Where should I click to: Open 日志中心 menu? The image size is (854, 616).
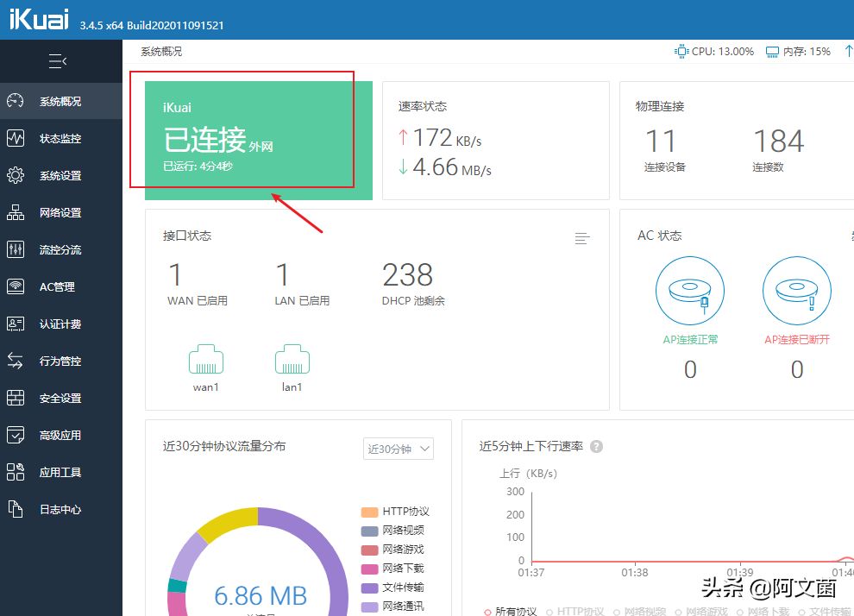point(61,509)
